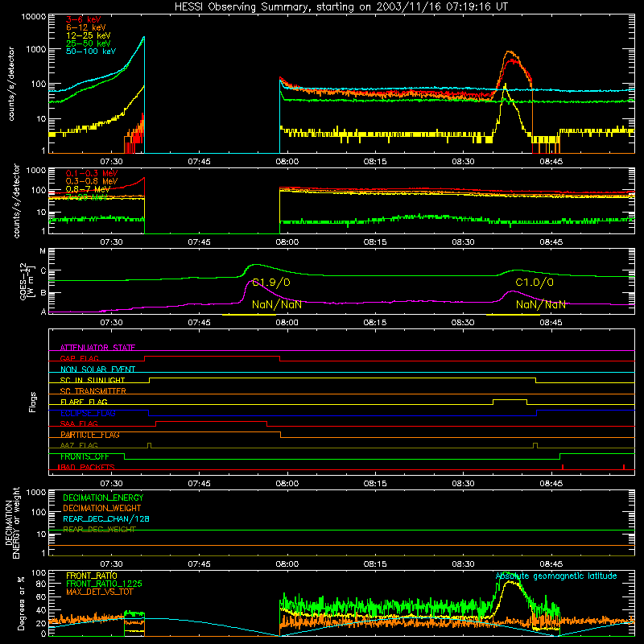The image size is (644, 644).
Task: Click the ATTENUATOR_STATE flag label
Action: tap(97, 348)
